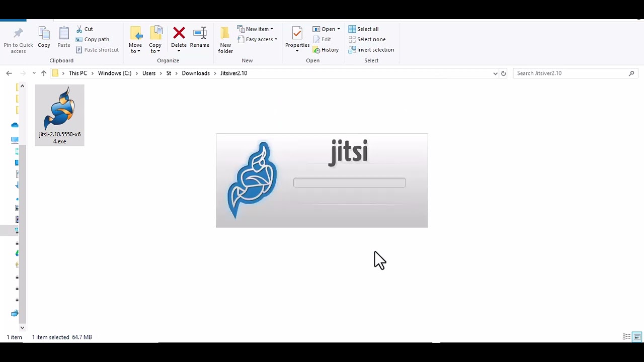Click Jitsiver2.10 in the address path
644x362 pixels.
click(x=233, y=73)
